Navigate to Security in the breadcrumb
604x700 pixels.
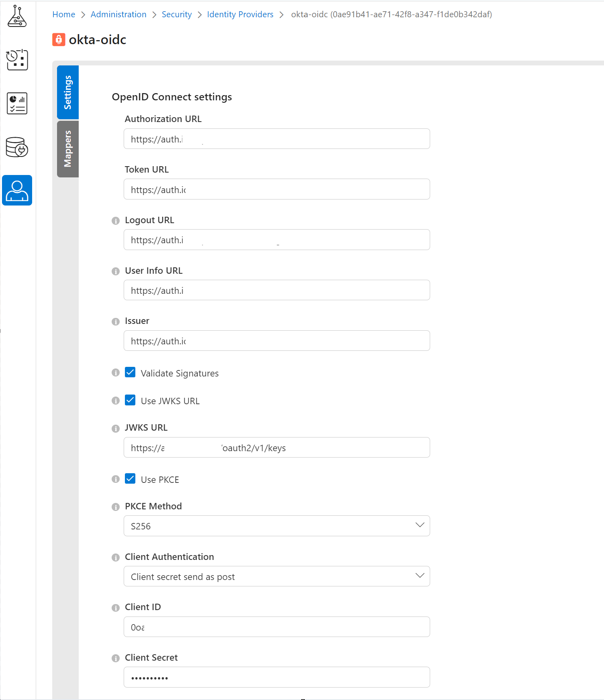coord(176,14)
